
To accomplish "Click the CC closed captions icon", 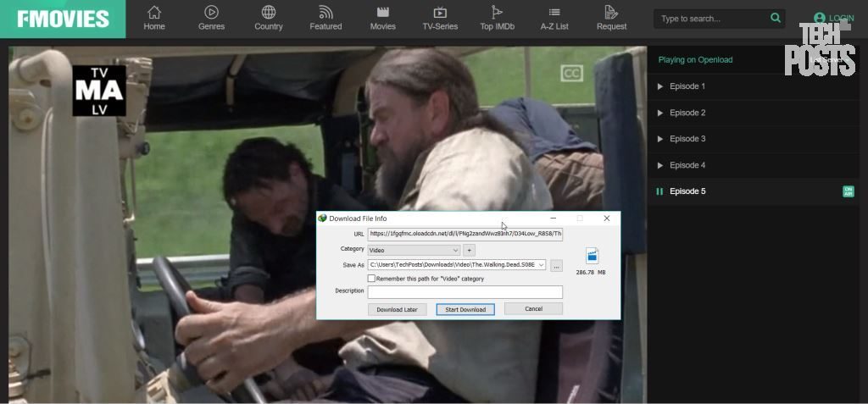I will coord(571,73).
